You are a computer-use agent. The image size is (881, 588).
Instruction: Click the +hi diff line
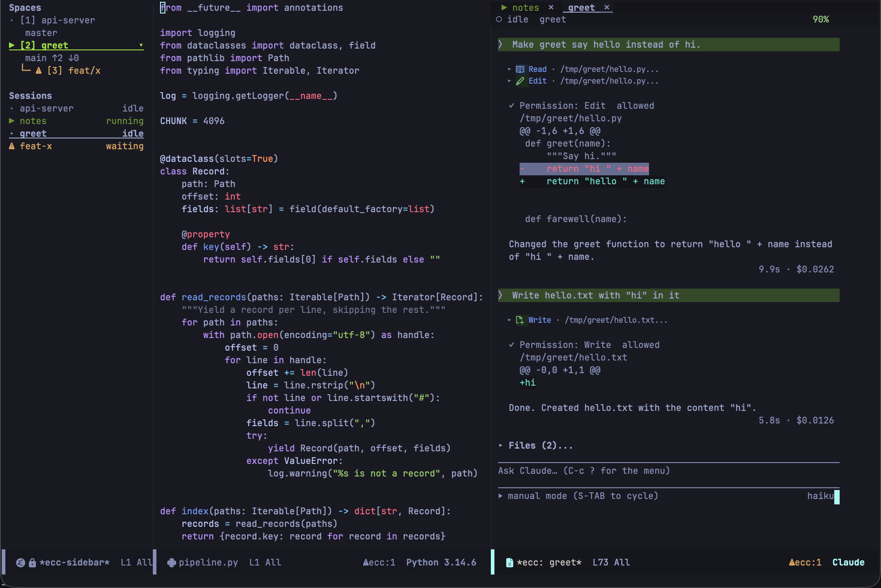point(528,383)
